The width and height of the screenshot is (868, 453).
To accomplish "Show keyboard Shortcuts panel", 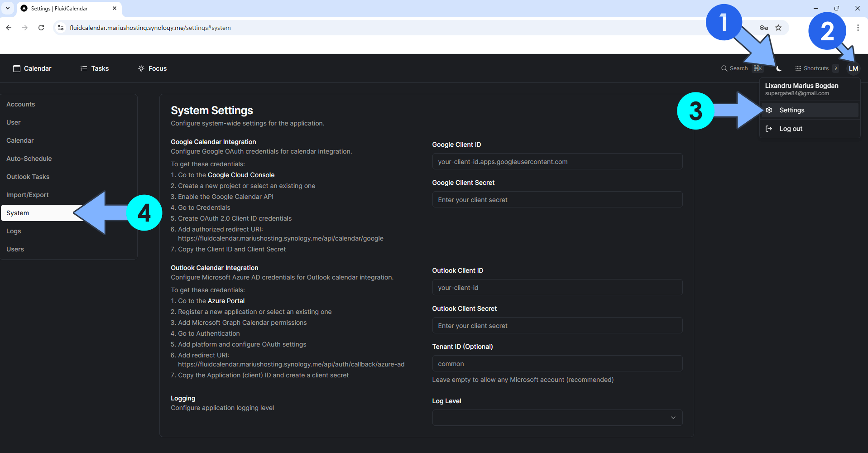I will [816, 68].
